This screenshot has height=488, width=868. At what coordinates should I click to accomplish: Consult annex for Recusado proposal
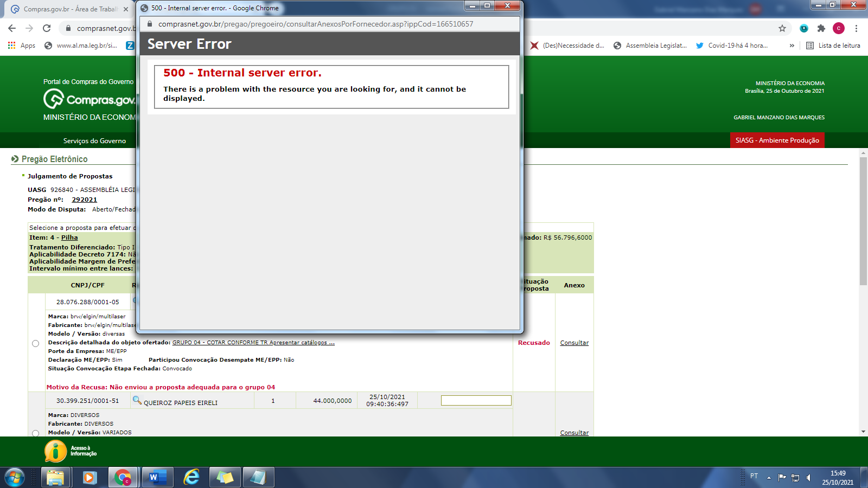[x=574, y=343]
